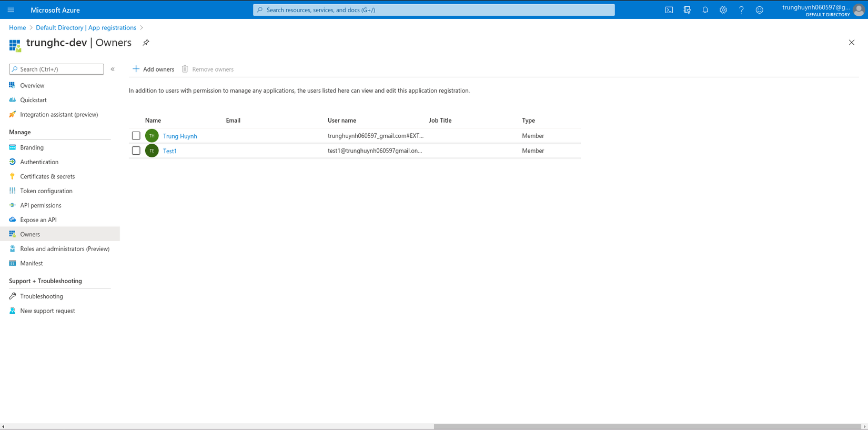Click the Branding icon
The width and height of the screenshot is (868, 430).
point(12,147)
